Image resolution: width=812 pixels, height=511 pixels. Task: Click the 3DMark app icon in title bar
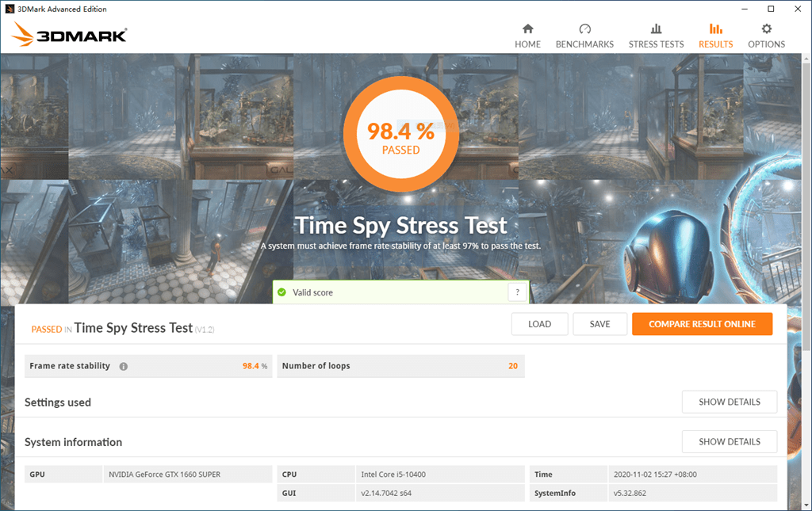point(10,9)
